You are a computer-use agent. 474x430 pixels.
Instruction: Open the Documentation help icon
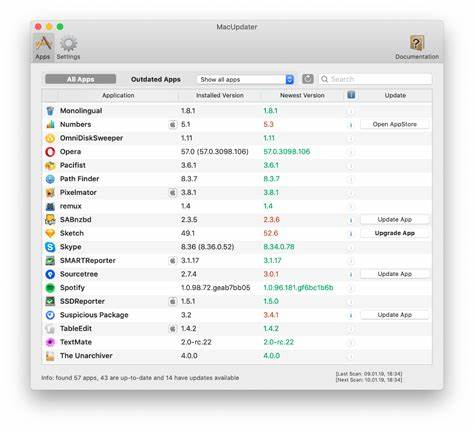coord(417,47)
